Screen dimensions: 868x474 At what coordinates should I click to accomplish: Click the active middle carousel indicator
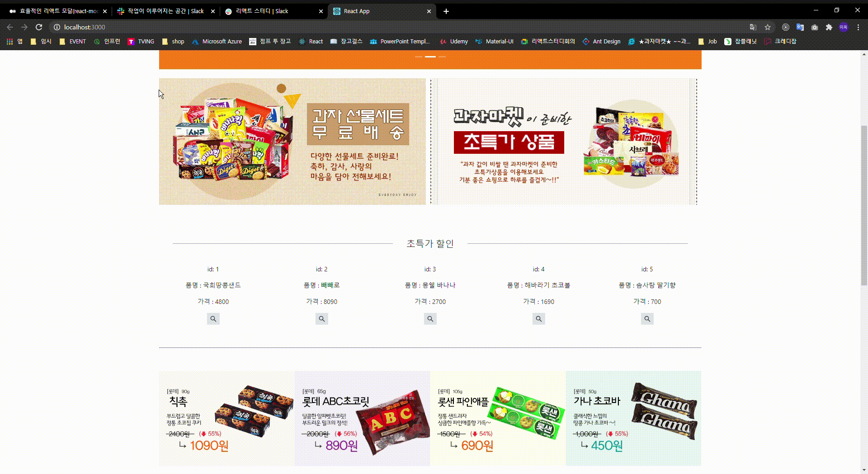tap(430, 57)
